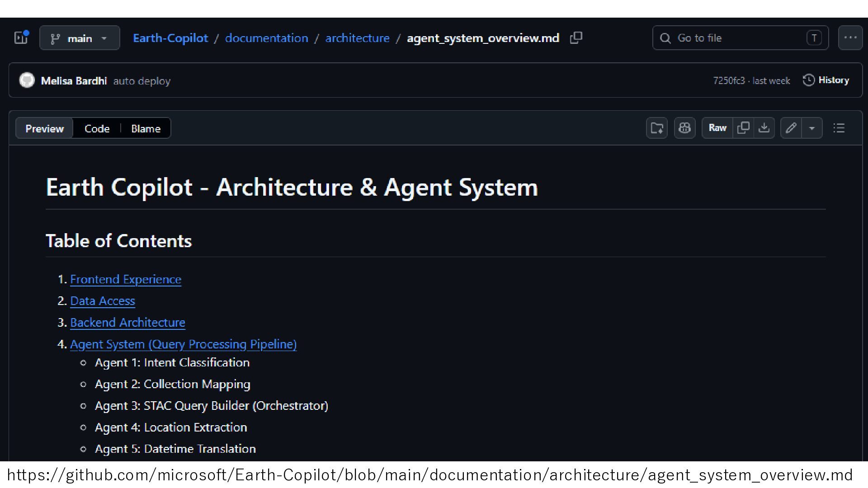This screenshot has width=868, height=488.
Task: Go to Earth-Copilot repository breadcrumb
Action: [170, 38]
